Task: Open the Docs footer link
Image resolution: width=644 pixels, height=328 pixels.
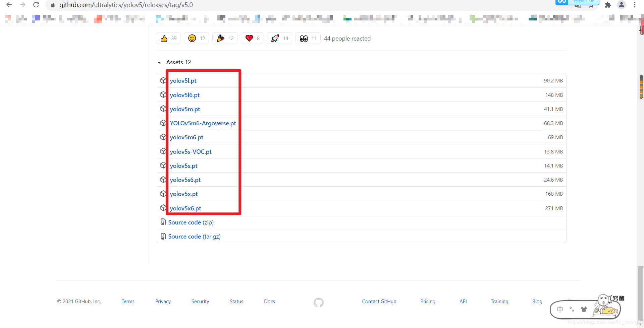Action: point(269,302)
